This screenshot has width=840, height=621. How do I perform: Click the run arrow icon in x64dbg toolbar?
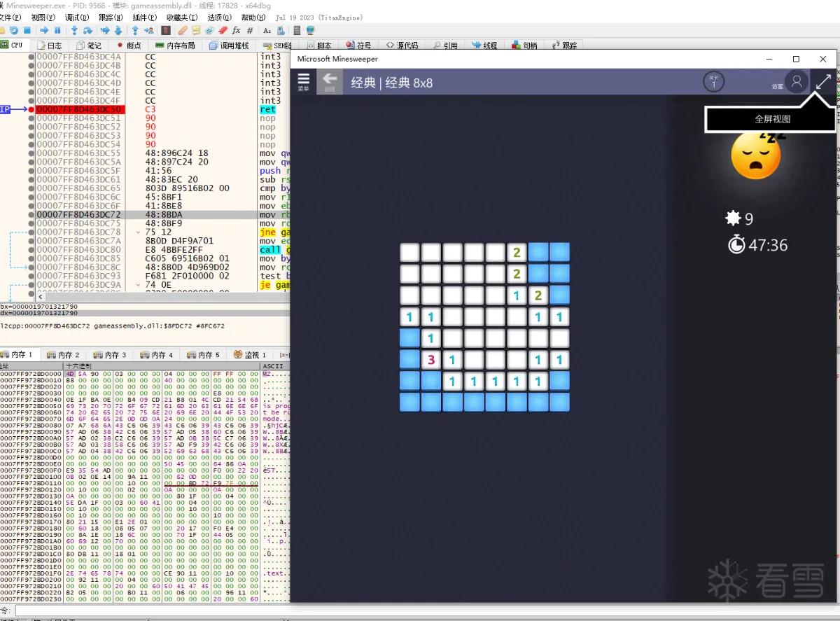point(44,30)
